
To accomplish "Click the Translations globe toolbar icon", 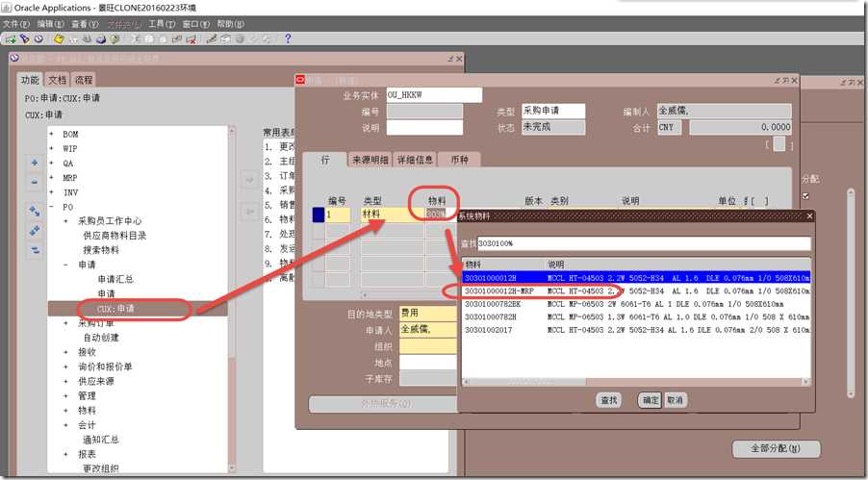I will 240,38.
